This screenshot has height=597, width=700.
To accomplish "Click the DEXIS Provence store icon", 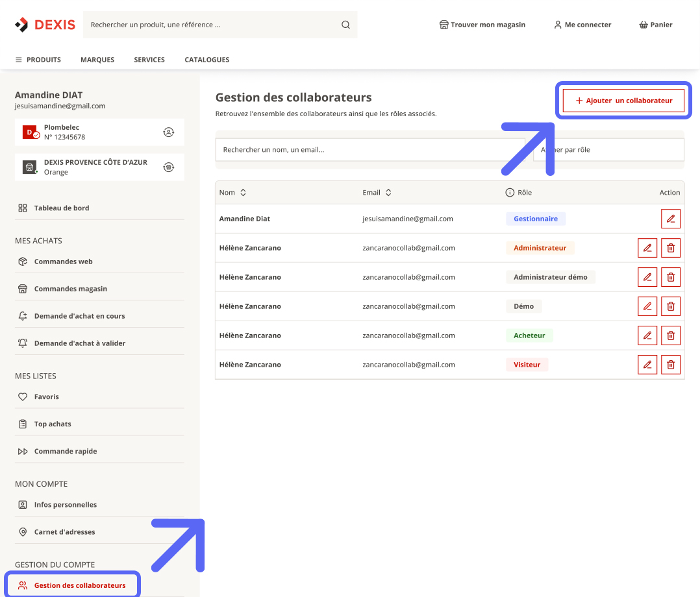I will click(30, 167).
